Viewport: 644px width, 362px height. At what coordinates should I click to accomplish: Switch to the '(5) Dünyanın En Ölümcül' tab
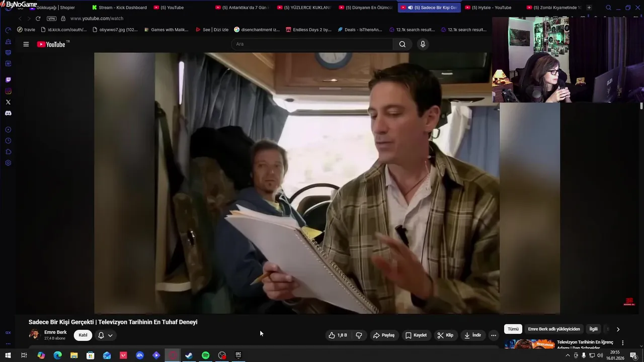[x=366, y=8]
